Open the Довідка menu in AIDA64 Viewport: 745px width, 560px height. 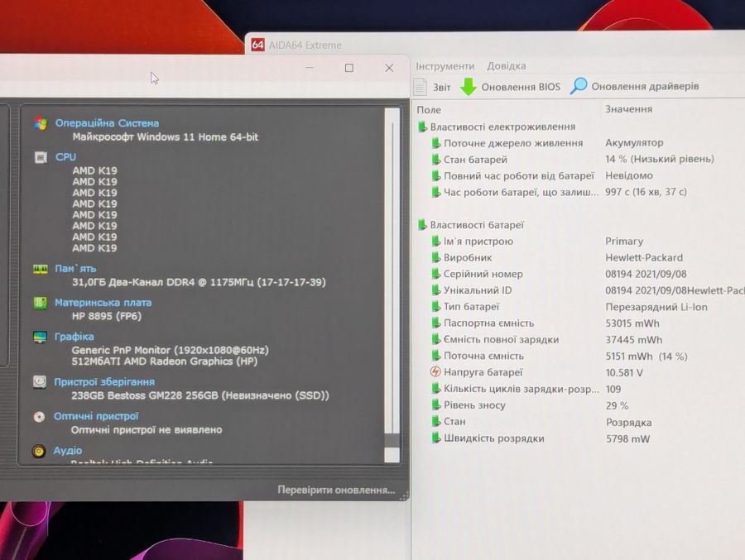coord(506,66)
